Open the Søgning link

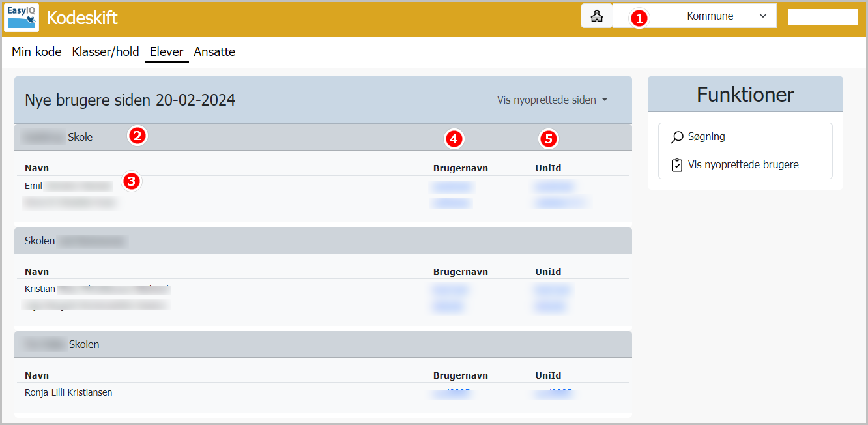pos(706,137)
